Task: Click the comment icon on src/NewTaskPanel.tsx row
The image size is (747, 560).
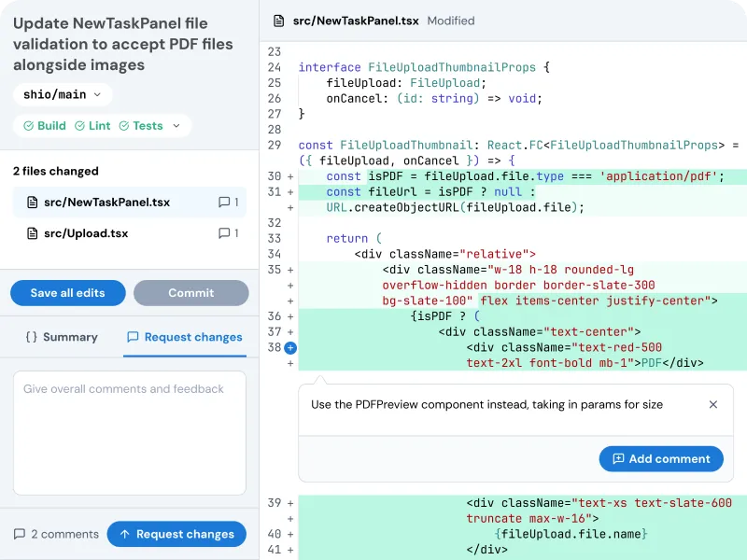Action: click(x=224, y=202)
